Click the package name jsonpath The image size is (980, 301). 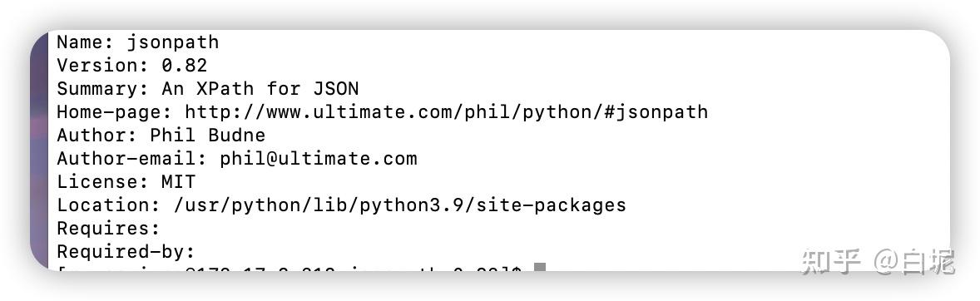(x=173, y=42)
